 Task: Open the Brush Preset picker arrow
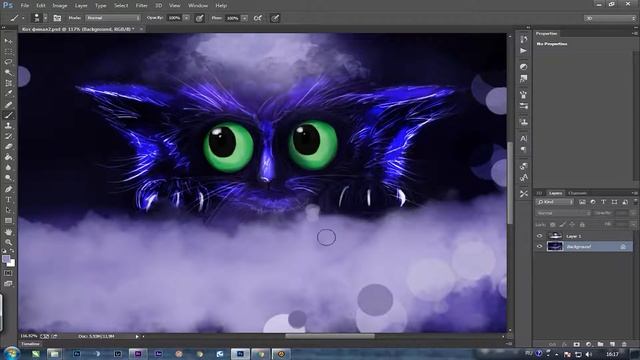45,18
